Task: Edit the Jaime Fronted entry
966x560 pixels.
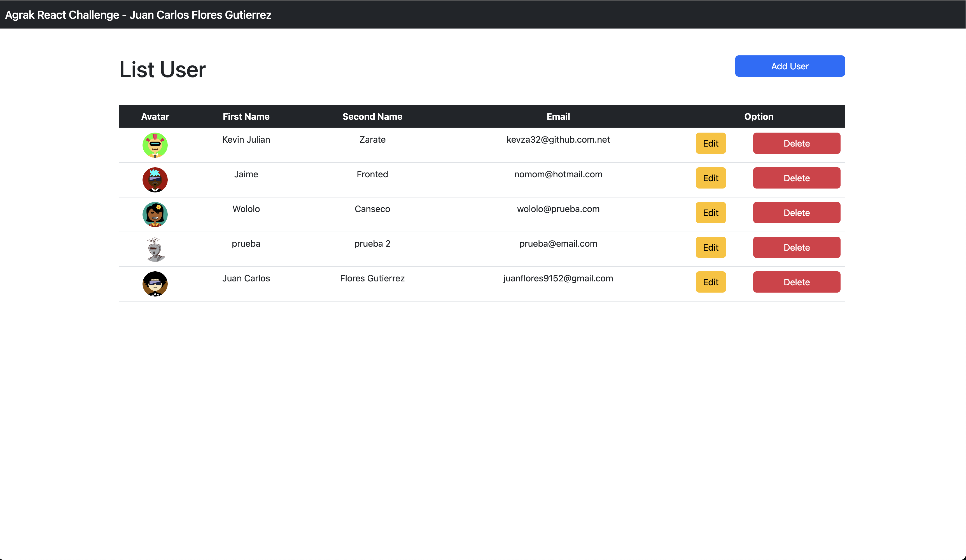Action: click(710, 178)
